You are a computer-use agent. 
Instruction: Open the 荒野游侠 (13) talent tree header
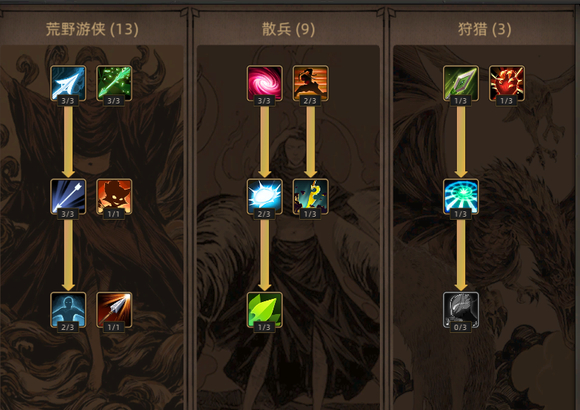(92, 29)
